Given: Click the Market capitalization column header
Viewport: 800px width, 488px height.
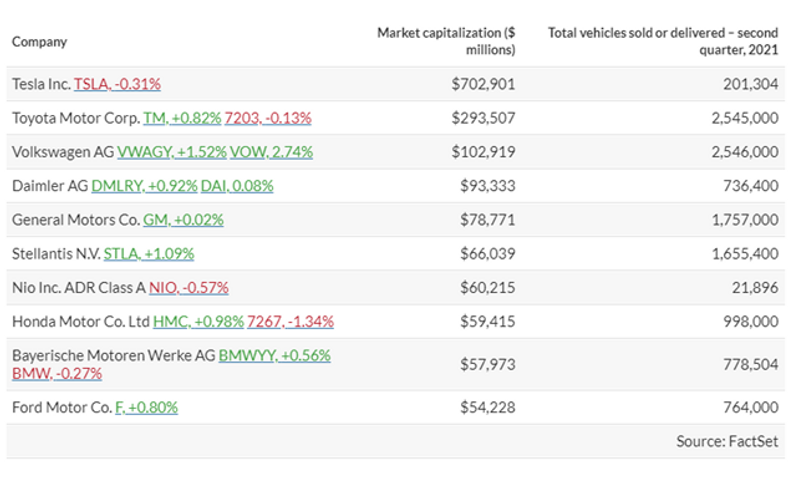Looking at the screenshot, I should click(x=446, y=41).
